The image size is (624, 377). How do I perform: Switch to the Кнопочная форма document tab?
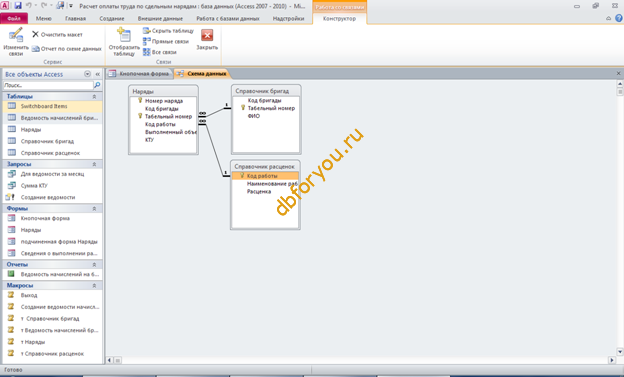click(140, 74)
